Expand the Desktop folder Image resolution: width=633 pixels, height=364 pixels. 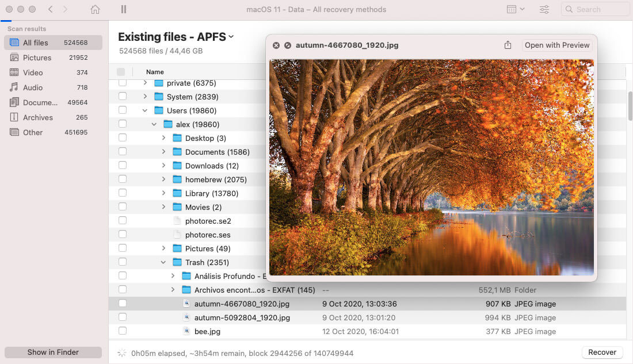click(164, 138)
